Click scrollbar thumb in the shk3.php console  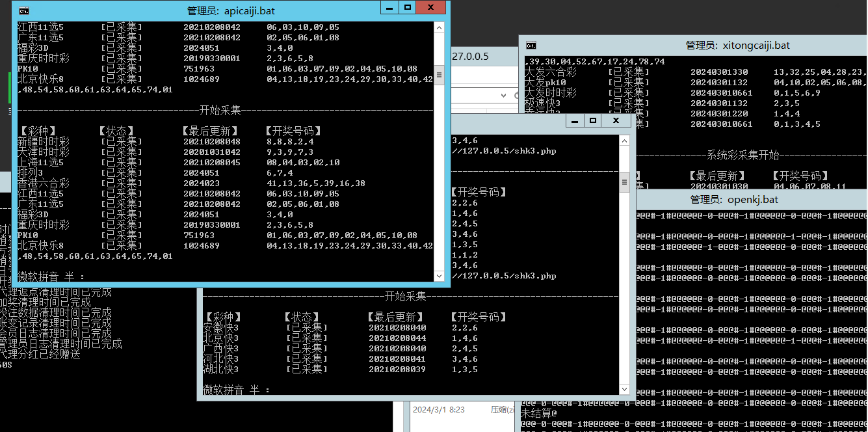(x=624, y=181)
